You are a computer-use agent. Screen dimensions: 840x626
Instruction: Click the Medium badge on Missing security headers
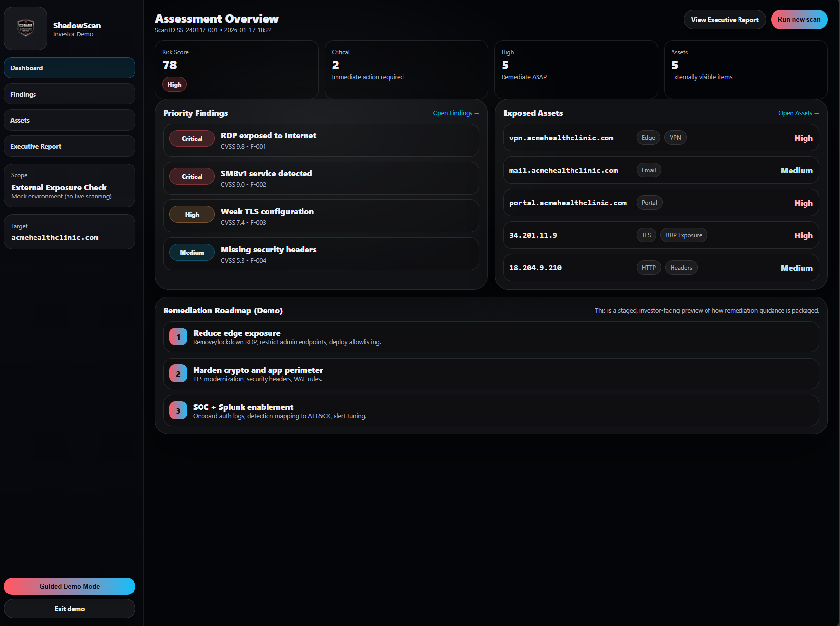[192, 252]
